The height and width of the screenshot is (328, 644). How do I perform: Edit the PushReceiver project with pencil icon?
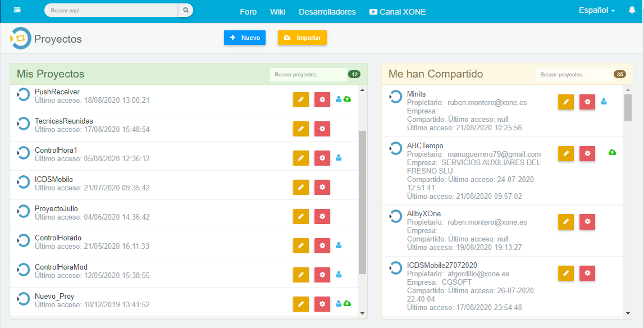300,99
